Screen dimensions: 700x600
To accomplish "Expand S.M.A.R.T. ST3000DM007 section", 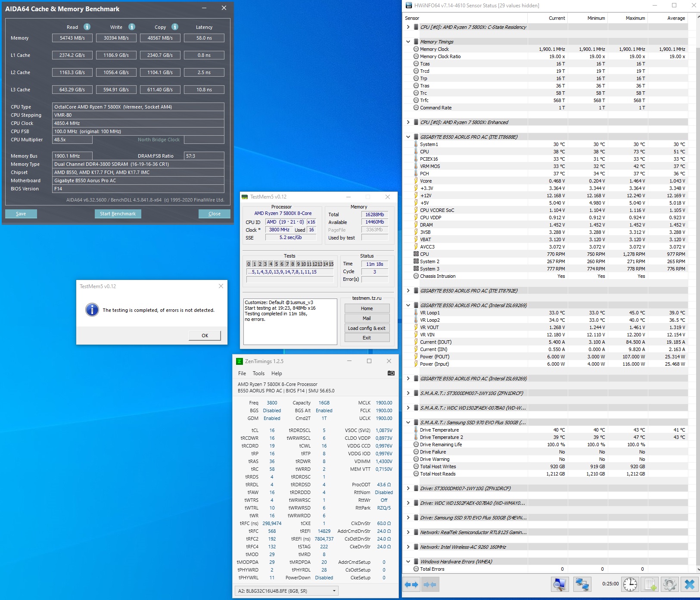I will [x=408, y=393].
